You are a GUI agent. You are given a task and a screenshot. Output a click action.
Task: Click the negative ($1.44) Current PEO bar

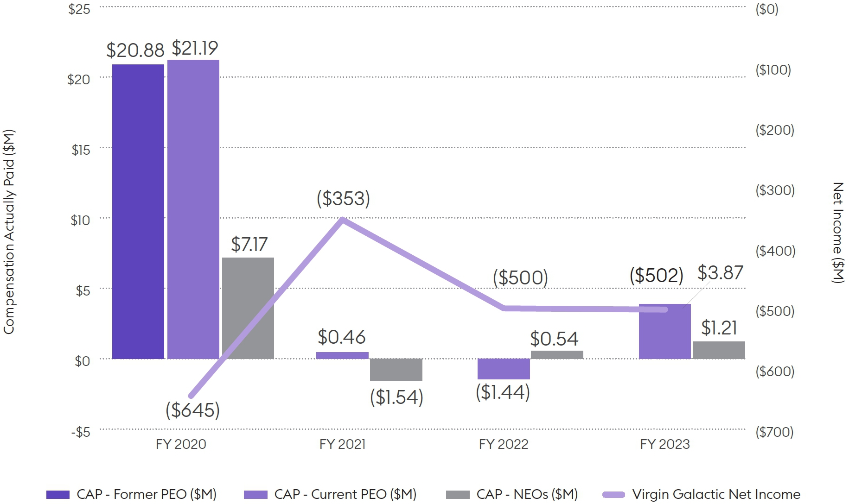coord(504,369)
